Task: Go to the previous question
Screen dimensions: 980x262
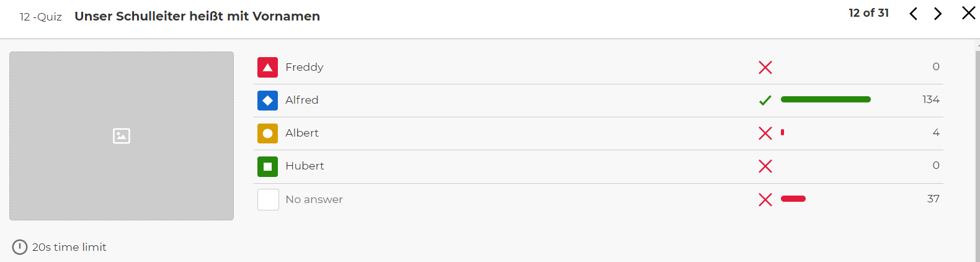Action: click(913, 14)
